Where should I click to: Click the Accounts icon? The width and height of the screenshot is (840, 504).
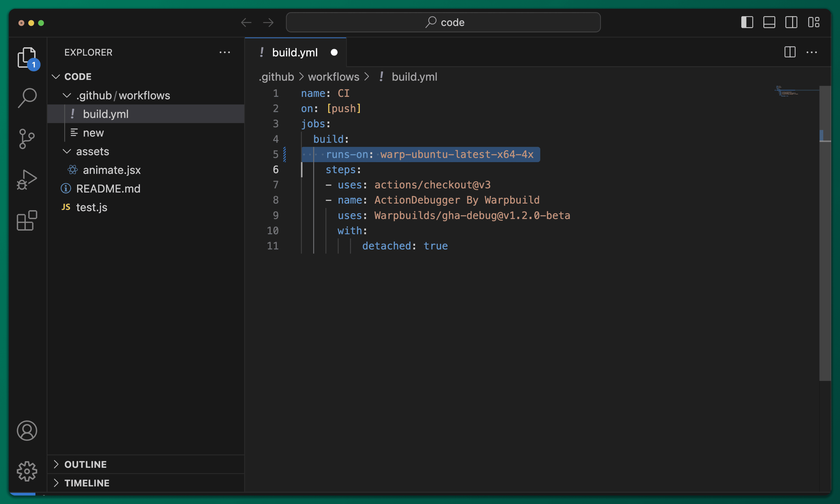point(27,430)
